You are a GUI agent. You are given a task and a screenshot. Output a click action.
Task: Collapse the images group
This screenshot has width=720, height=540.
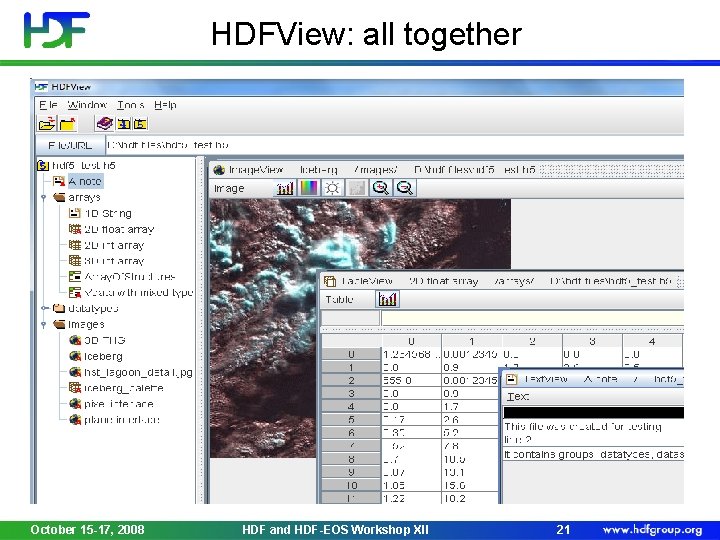pyautogui.click(x=44, y=324)
